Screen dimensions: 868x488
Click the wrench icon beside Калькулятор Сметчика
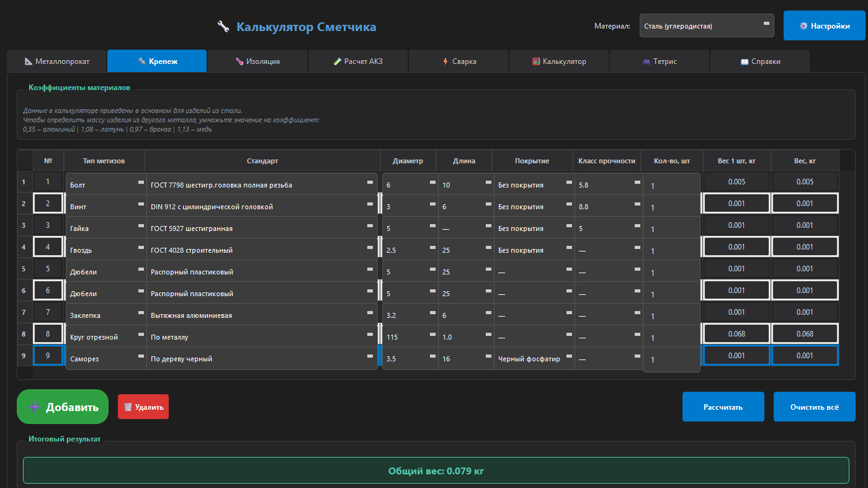pos(223,27)
